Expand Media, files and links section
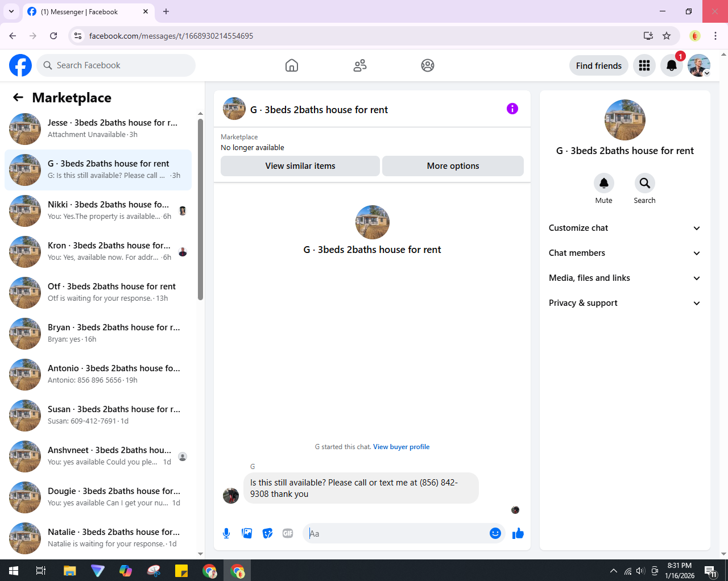Image resolution: width=728 pixels, height=581 pixels. coord(624,278)
